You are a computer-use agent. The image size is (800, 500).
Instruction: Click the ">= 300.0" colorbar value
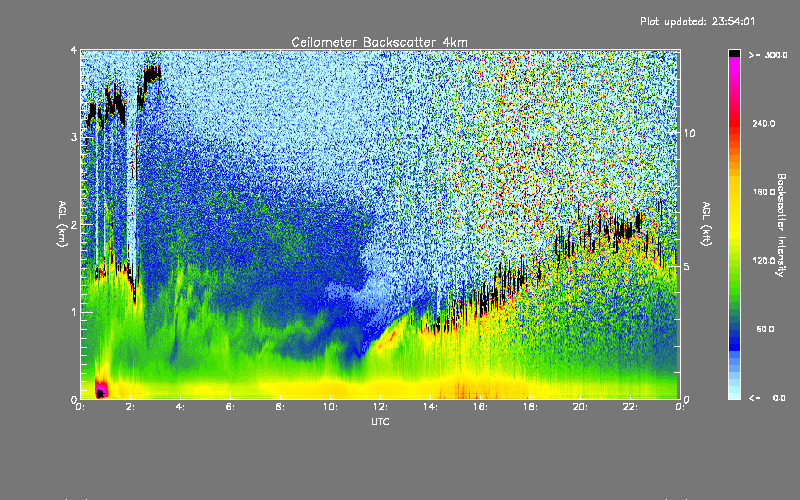tap(768, 55)
